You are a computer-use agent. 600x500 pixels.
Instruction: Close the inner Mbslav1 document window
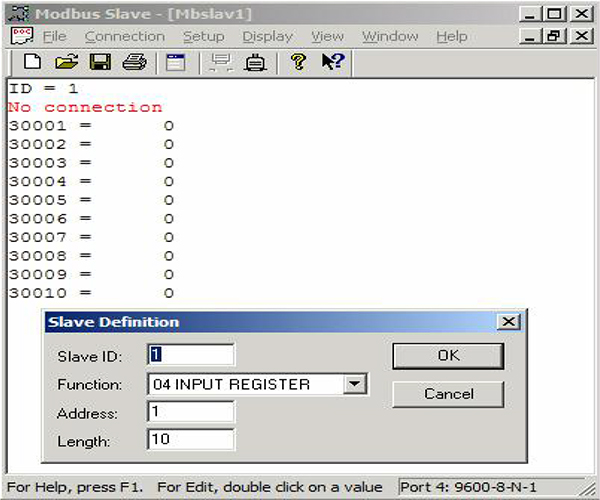(582, 36)
